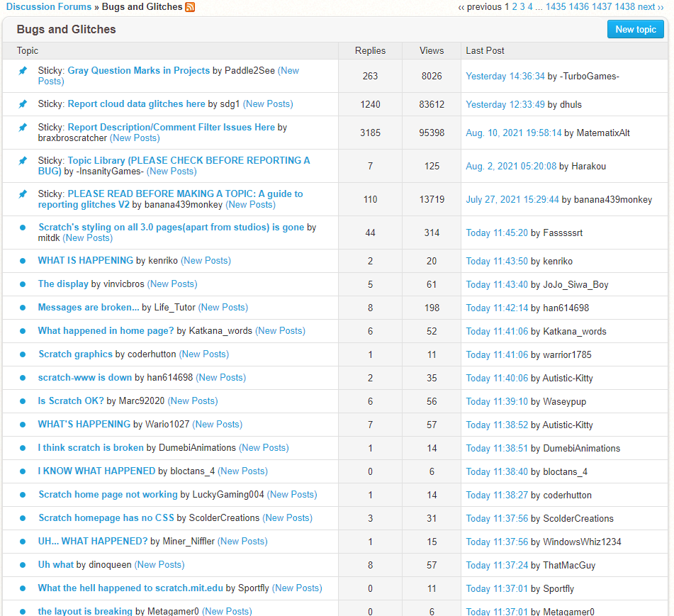Click the 83612 views cell
Image resolution: width=674 pixels, height=616 pixels.
pyautogui.click(x=432, y=104)
